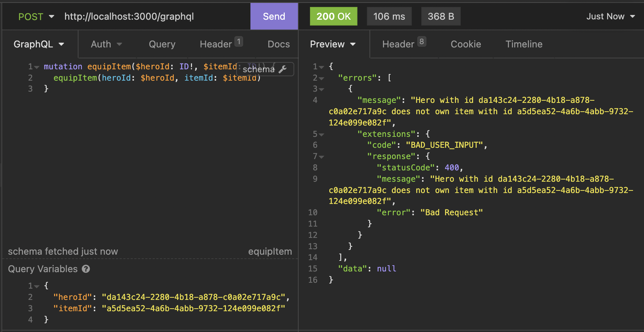Click the response Header count badge 8
The image size is (644, 332).
point(422,42)
